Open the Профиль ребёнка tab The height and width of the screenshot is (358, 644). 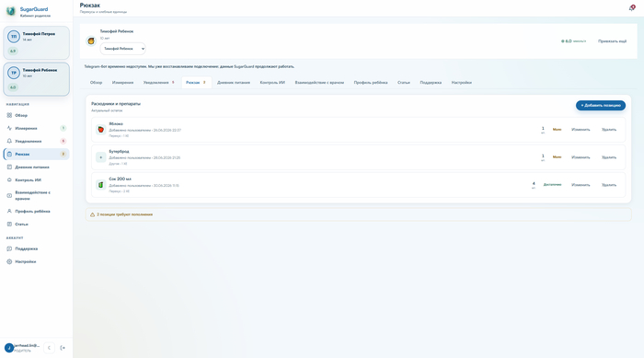(x=371, y=83)
